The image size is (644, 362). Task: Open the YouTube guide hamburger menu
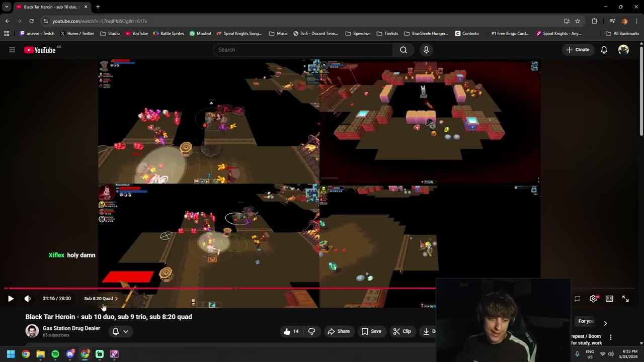point(12,50)
